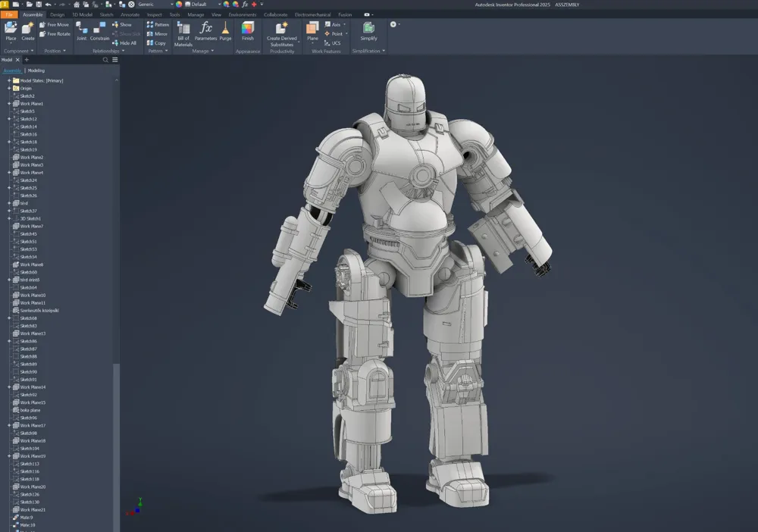758x532 pixels.
Task: Switch to the Electromechanical ribbon tab
Action: [312, 14]
